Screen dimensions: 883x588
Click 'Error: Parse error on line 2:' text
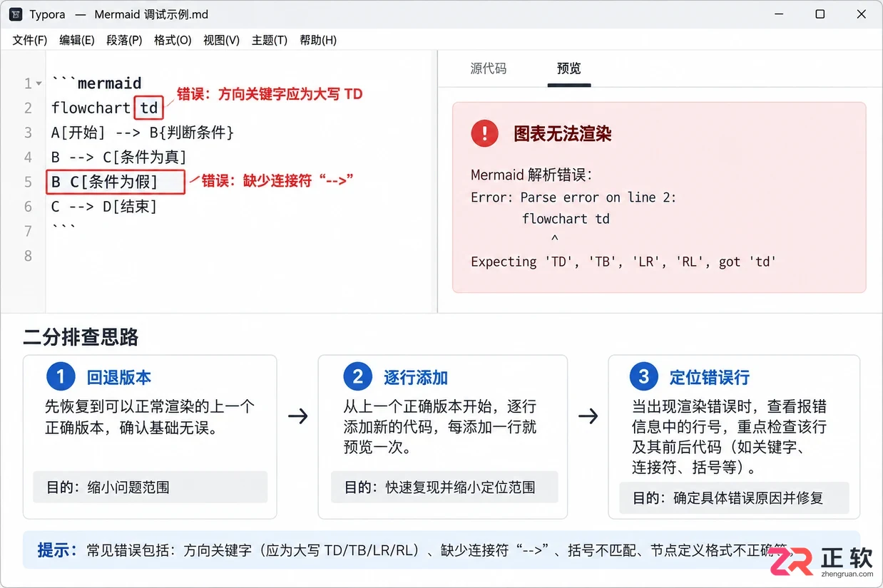(573, 197)
